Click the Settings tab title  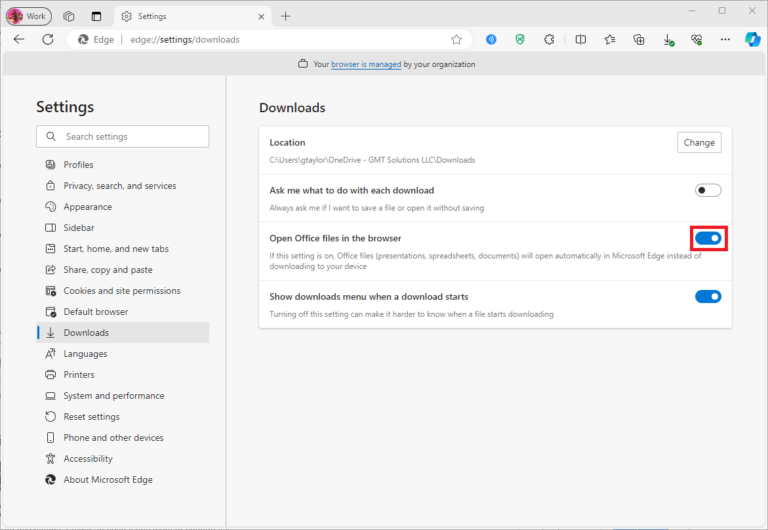152,16
